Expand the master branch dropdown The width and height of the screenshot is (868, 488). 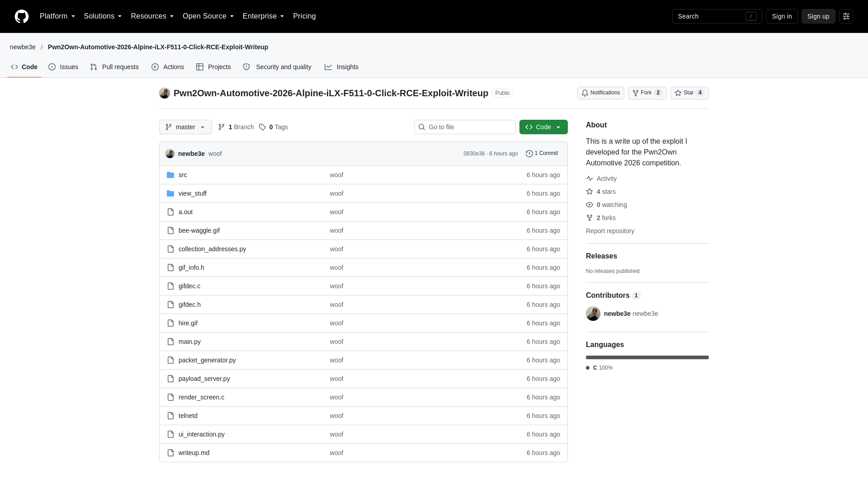click(x=185, y=127)
